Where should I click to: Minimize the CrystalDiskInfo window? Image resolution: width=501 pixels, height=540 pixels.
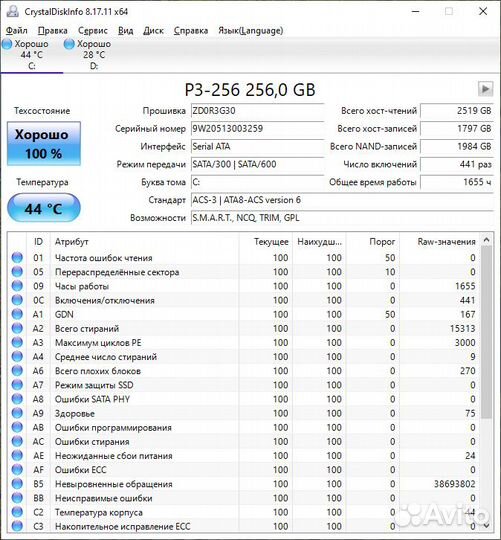tap(416, 11)
